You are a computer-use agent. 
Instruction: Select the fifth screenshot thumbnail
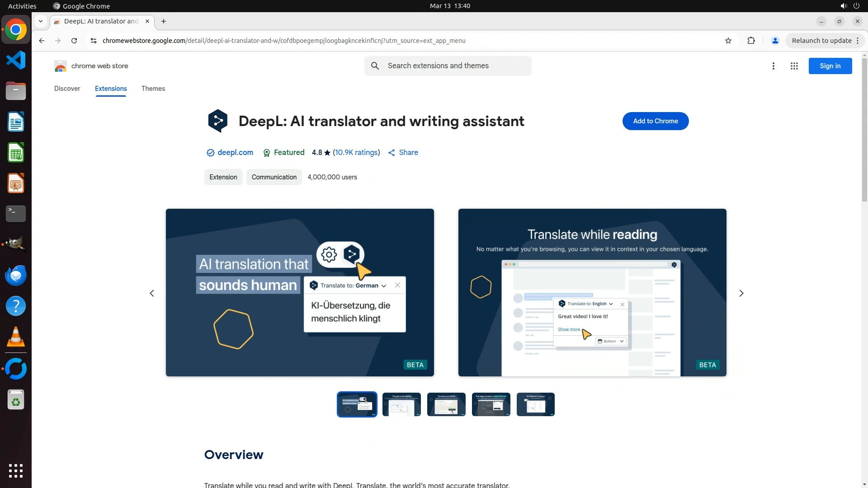tap(535, 404)
